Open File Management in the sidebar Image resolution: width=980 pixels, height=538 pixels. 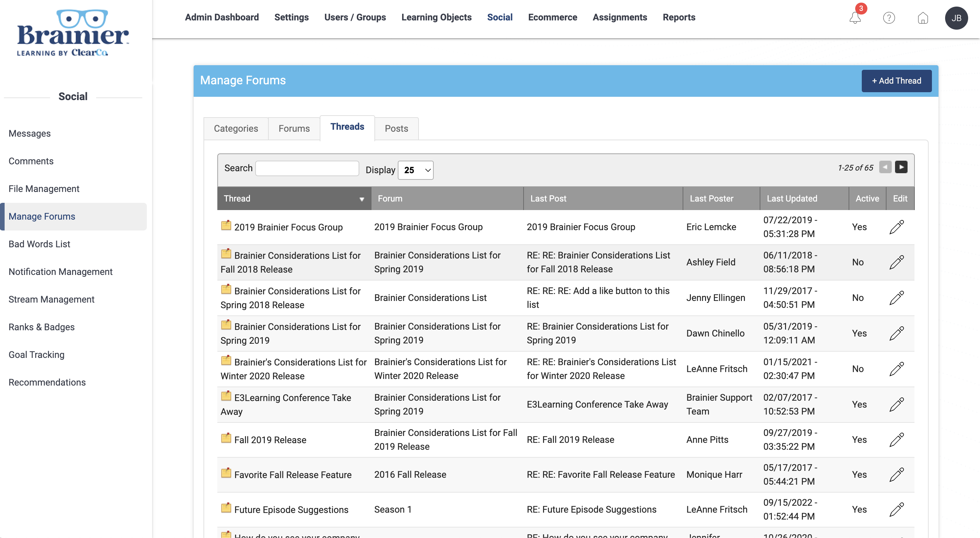pos(44,189)
